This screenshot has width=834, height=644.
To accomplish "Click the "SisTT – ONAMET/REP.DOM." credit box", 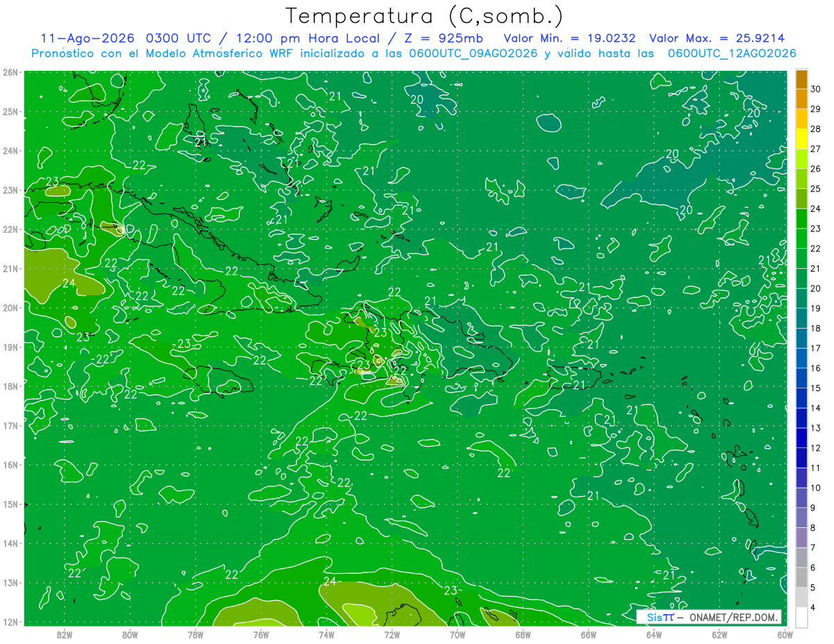I will 709,617.
